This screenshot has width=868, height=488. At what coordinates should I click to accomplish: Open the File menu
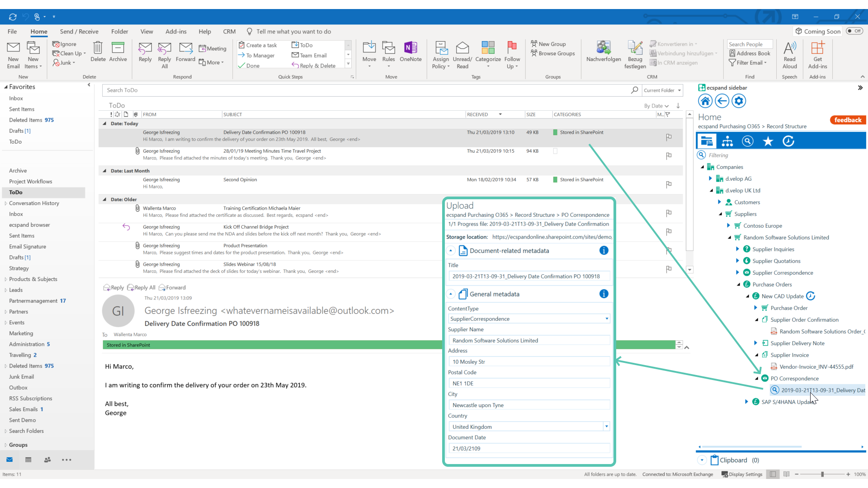12,31
